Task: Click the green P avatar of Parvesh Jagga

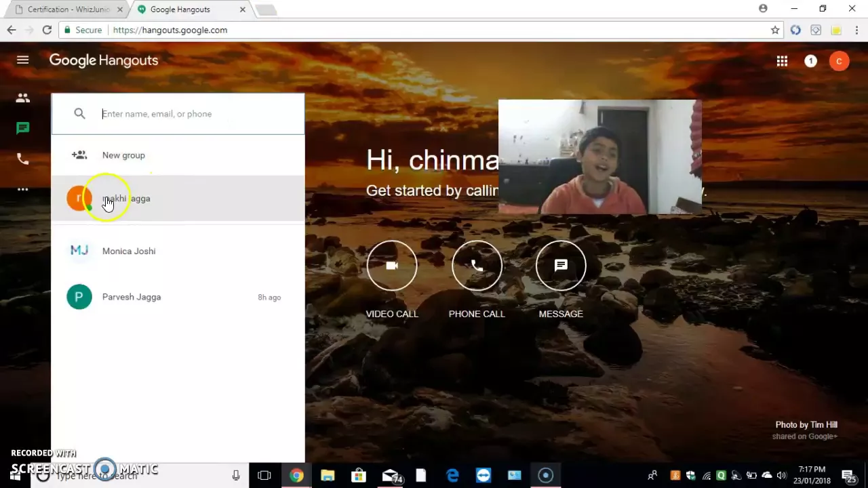Action: [79, 297]
